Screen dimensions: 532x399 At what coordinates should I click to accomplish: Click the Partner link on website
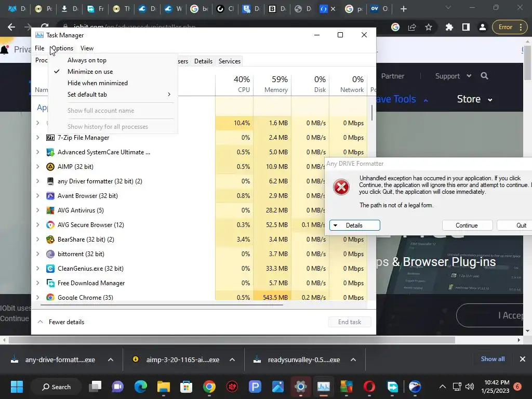[393, 76]
